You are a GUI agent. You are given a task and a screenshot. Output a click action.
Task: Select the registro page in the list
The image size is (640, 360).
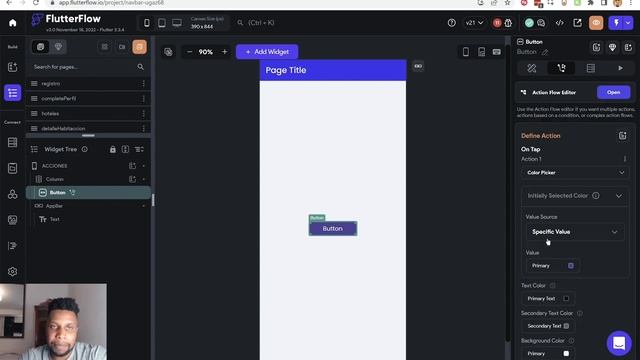(x=88, y=84)
